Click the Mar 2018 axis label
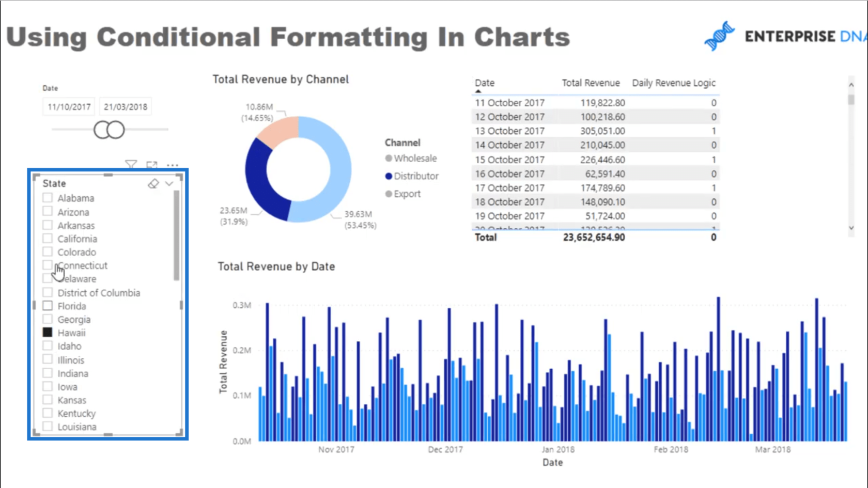 tap(773, 449)
